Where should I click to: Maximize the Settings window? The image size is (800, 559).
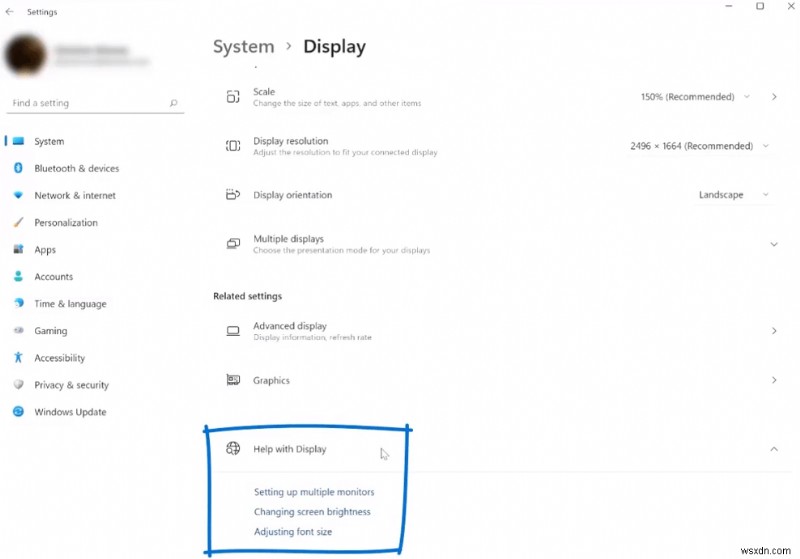click(760, 6)
